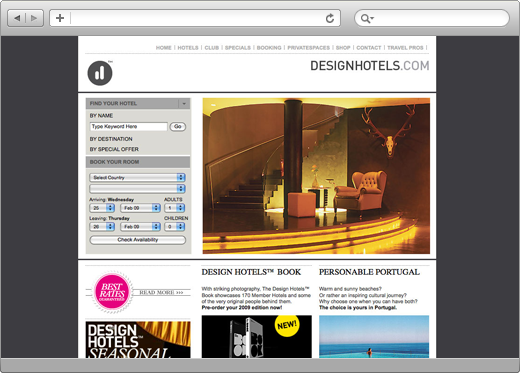Click 'Pre-order your 2009 edition now!' text
520x373 pixels.
(242, 308)
